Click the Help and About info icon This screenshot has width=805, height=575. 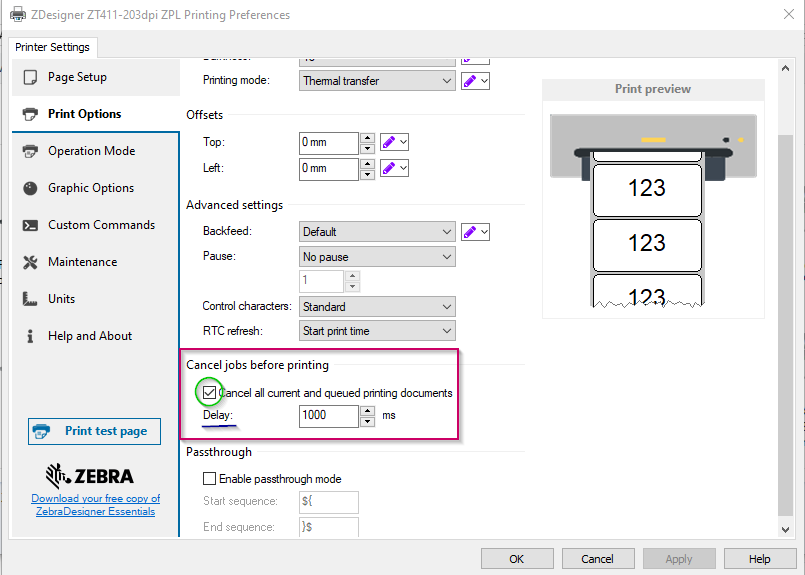click(30, 336)
